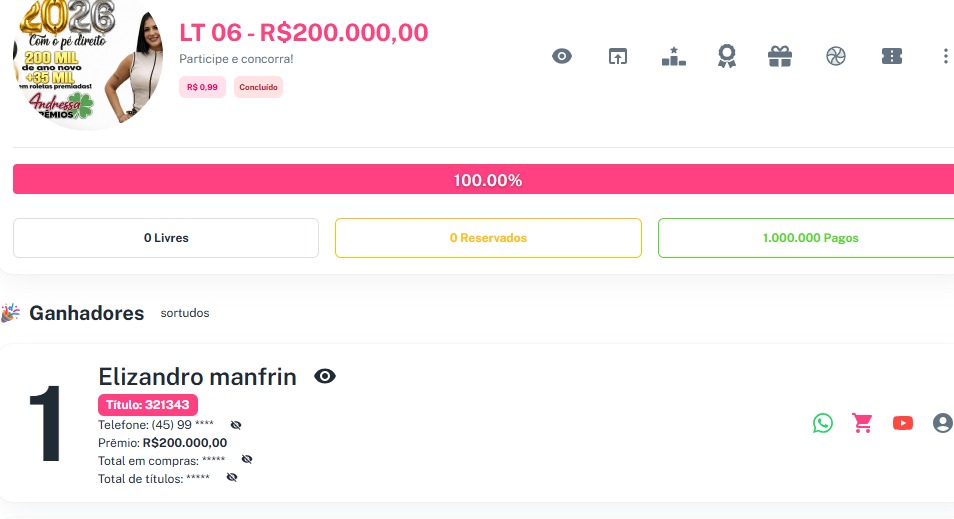The height and width of the screenshot is (519, 954).
Task: Open the three-dot more options menu
Action: (x=945, y=57)
